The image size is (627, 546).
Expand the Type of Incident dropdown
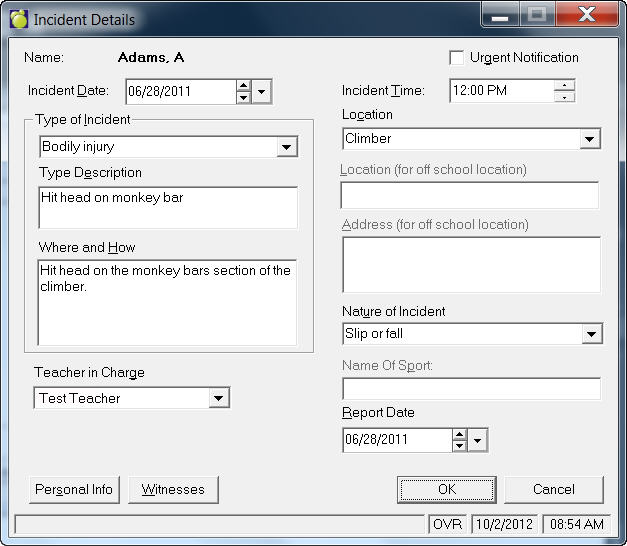pyautogui.click(x=287, y=147)
